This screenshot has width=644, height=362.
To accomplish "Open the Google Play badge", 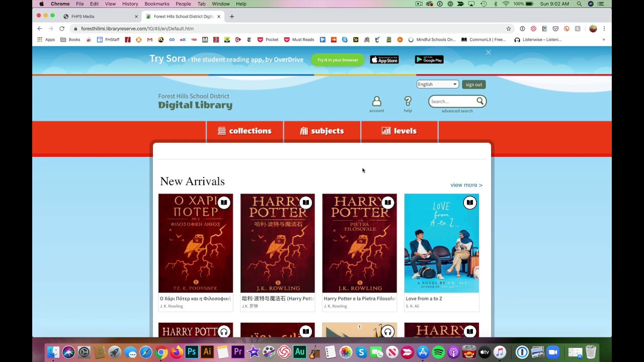I will [429, 60].
